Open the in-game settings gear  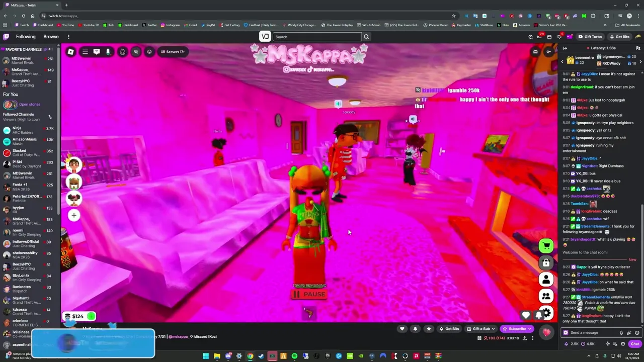tap(547, 314)
